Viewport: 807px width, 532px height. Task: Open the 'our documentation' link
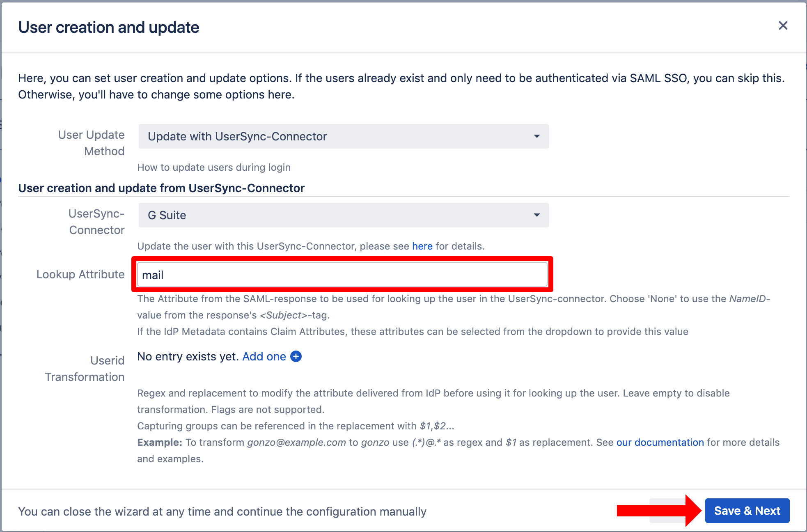[x=660, y=443]
